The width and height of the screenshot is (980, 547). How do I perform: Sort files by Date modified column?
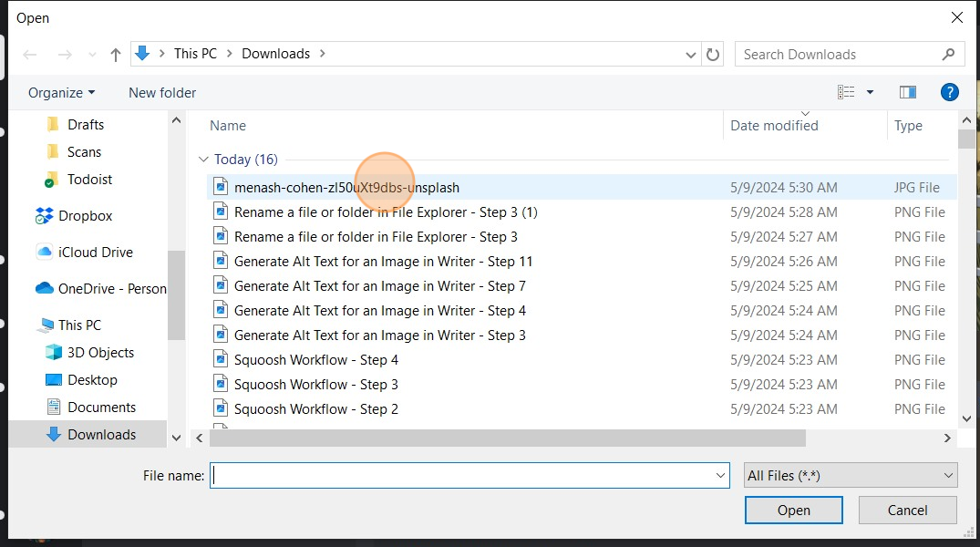pos(773,125)
